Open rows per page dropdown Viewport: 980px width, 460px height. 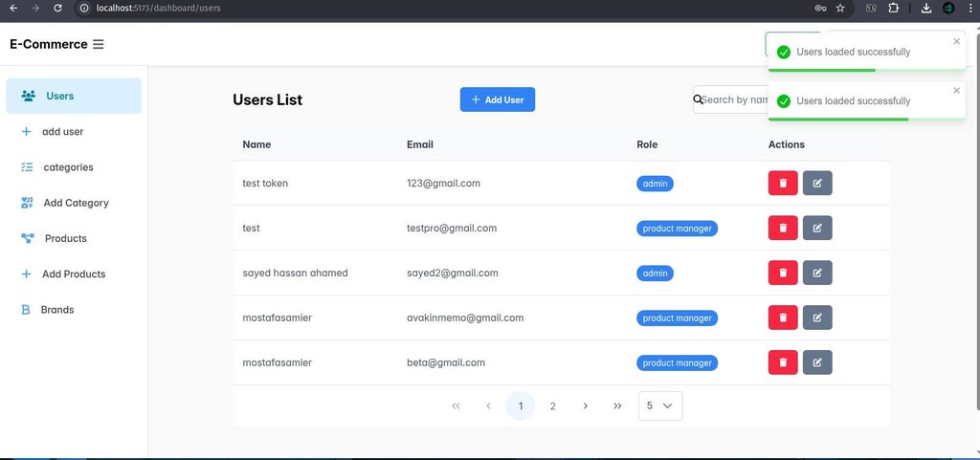click(660, 405)
